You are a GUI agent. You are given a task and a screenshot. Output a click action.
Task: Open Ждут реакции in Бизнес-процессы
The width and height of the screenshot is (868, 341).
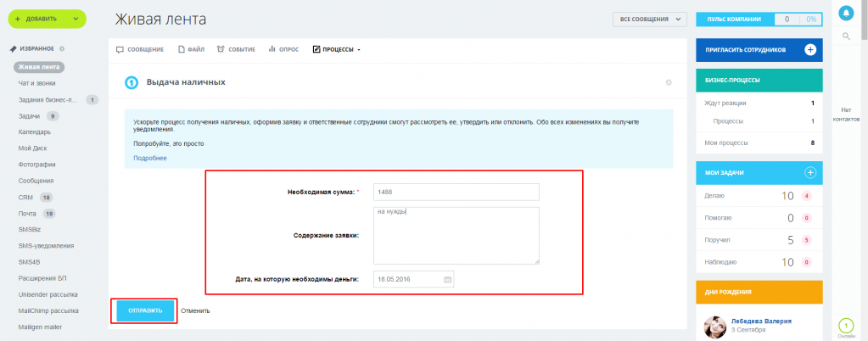tap(759, 103)
